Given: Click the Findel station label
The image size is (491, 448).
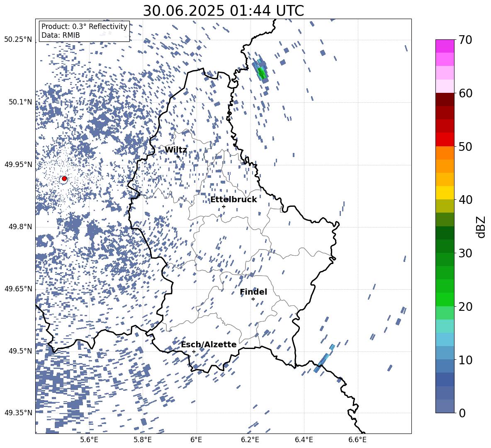Looking at the screenshot, I should pyautogui.click(x=253, y=292).
